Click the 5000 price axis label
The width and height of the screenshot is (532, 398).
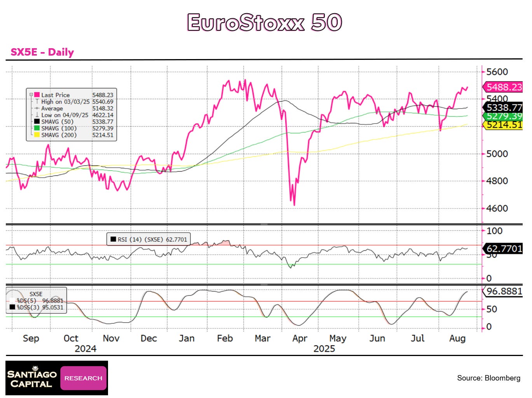[x=497, y=154]
